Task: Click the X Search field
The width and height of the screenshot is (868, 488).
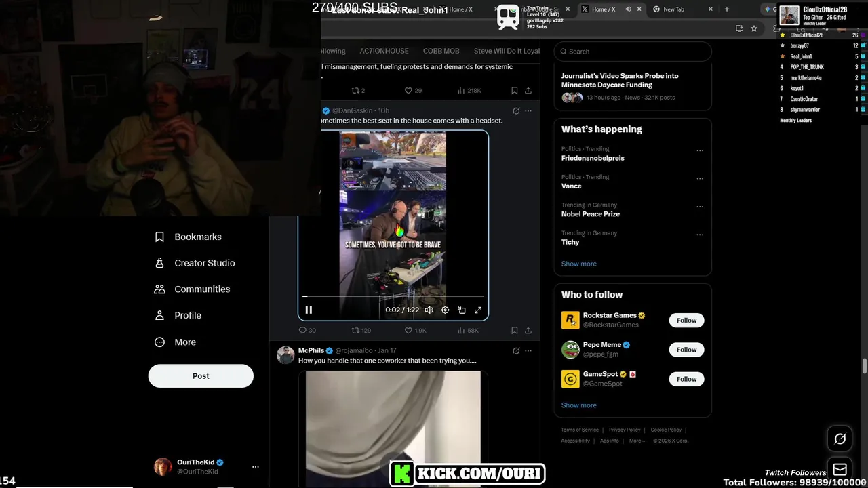Action: coord(633,52)
